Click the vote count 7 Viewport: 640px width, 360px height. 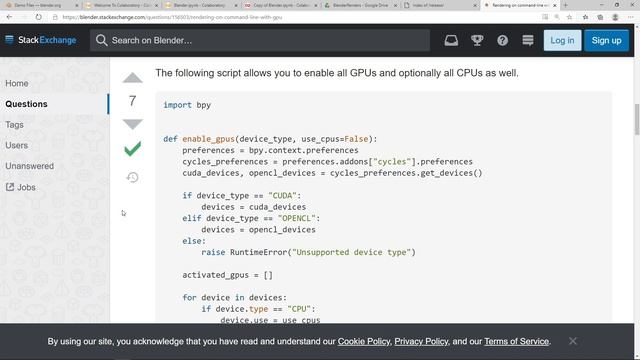132,101
